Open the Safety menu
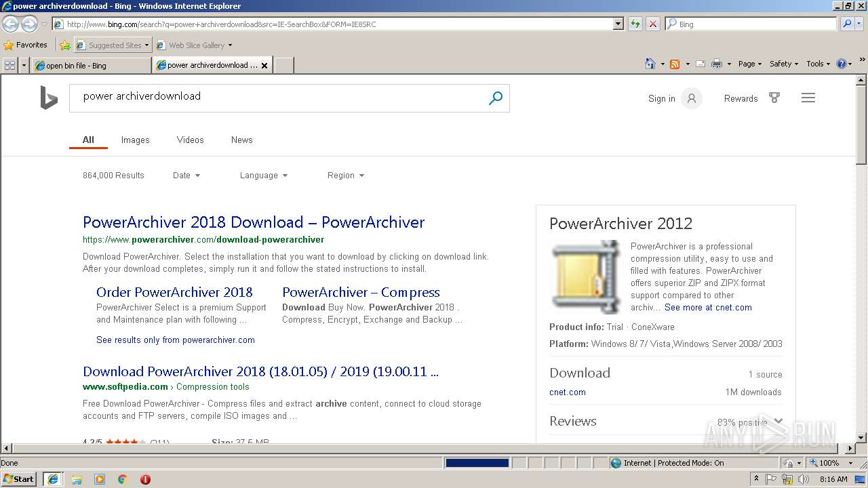 coord(784,64)
